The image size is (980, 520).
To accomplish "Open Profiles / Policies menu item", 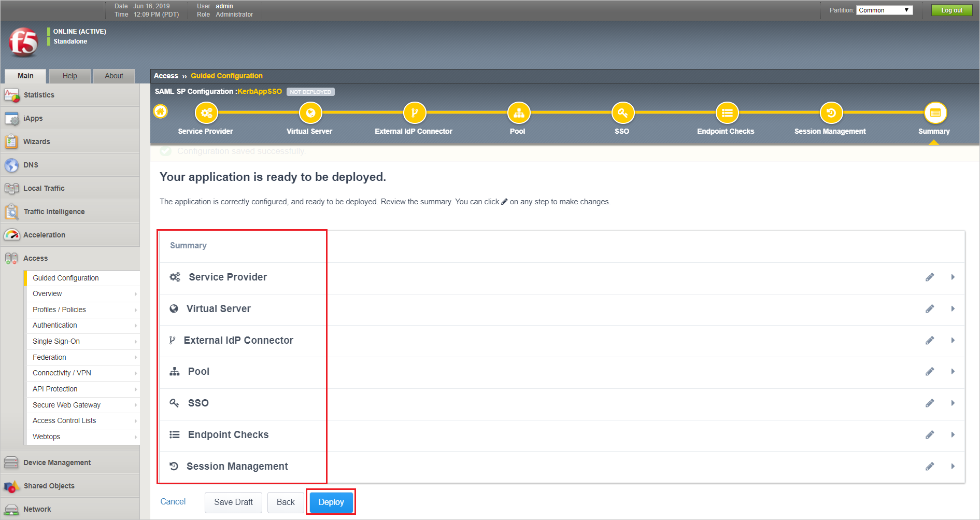I will 83,310.
